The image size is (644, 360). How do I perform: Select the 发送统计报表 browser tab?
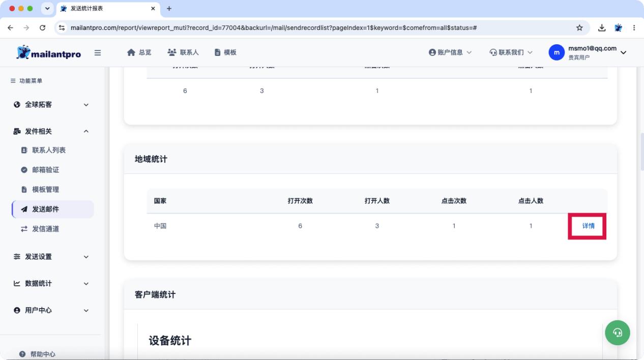click(108, 9)
